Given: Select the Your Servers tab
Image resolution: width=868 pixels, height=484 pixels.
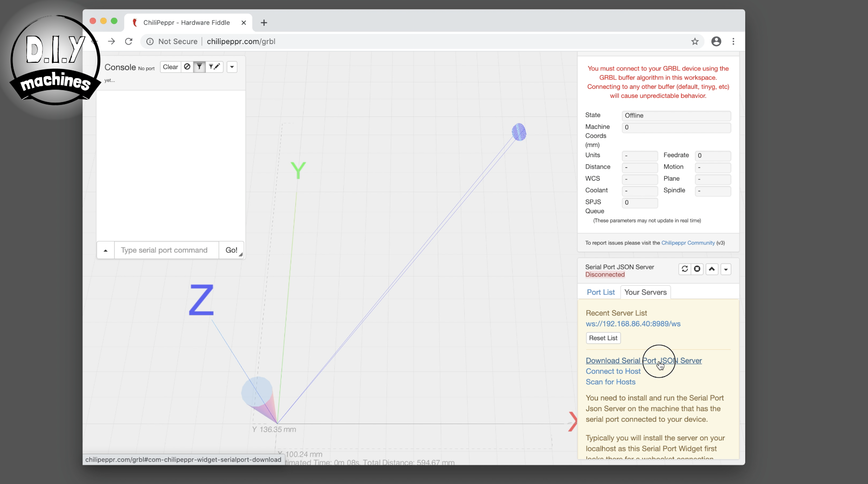Looking at the screenshot, I should pos(645,292).
